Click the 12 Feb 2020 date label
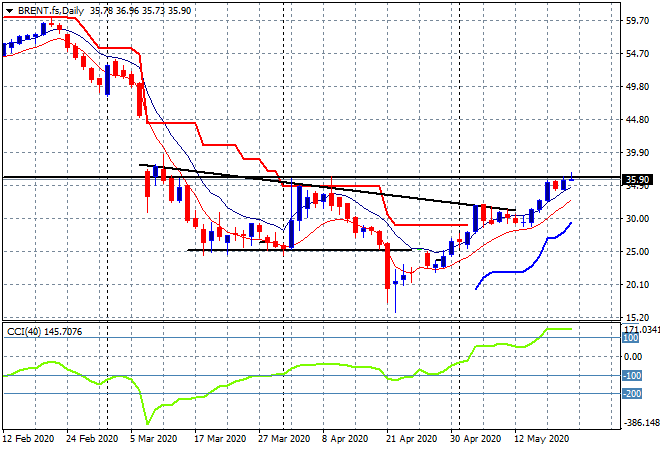The height and width of the screenshot is (450, 660). click(x=30, y=438)
